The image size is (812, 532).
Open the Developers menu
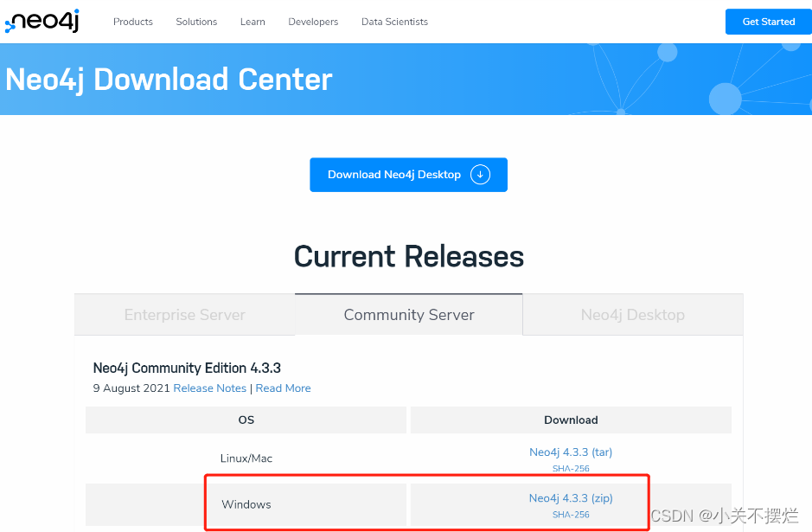click(x=313, y=22)
